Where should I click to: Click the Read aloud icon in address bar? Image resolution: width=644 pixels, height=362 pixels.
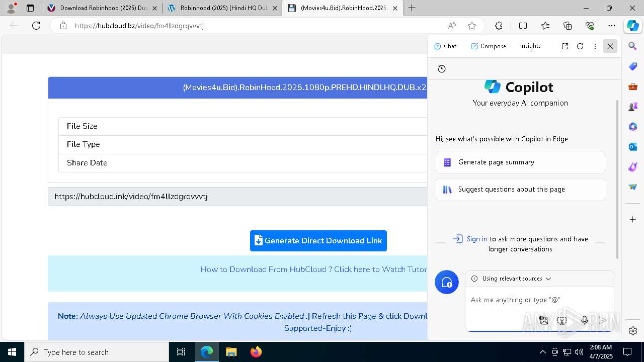click(452, 26)
